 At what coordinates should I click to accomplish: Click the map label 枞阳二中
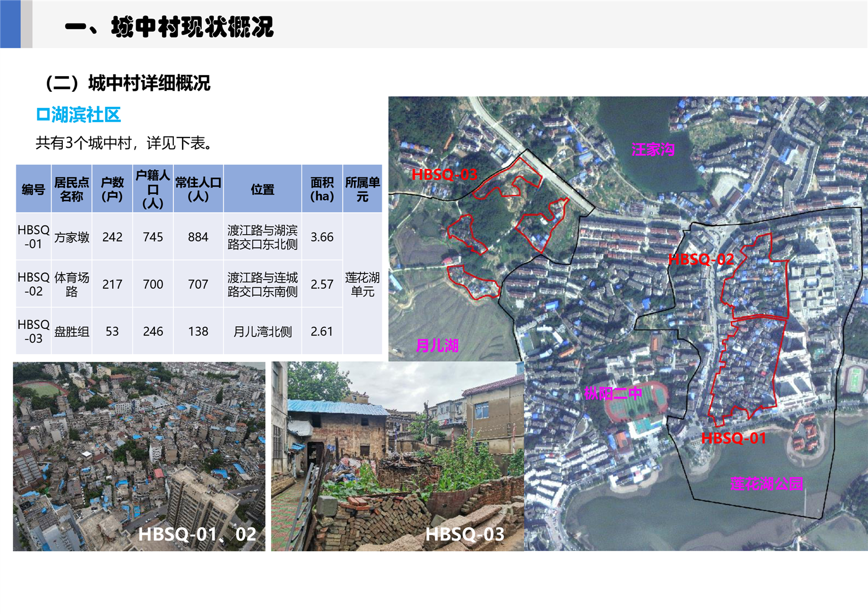[x=613, y=393]
